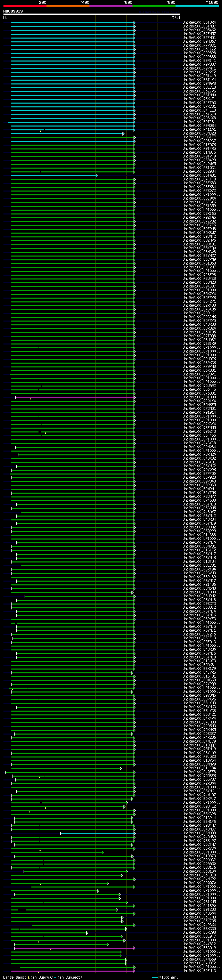222x980 pixels.
Task: Select subject label UniRef100_Q6JWX4
Action: coord(199,198)
